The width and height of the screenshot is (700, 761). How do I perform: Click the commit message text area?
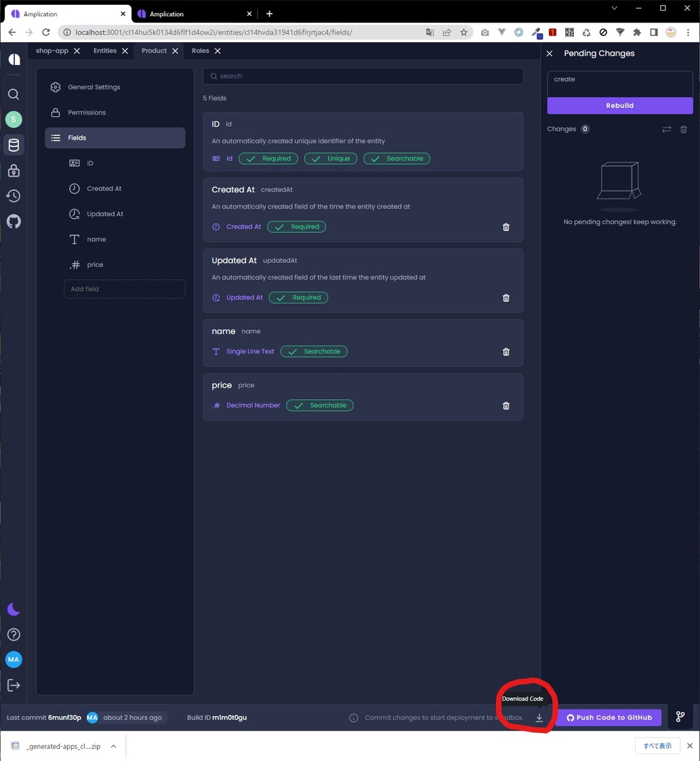point(620,84)
